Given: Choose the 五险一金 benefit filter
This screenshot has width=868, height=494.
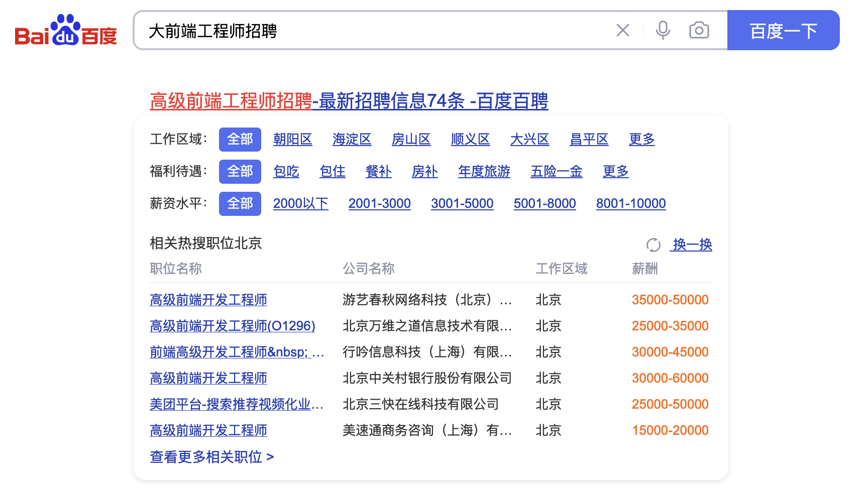Looking at the screenshot, I should pyautogui.click(x=556, y=172).
